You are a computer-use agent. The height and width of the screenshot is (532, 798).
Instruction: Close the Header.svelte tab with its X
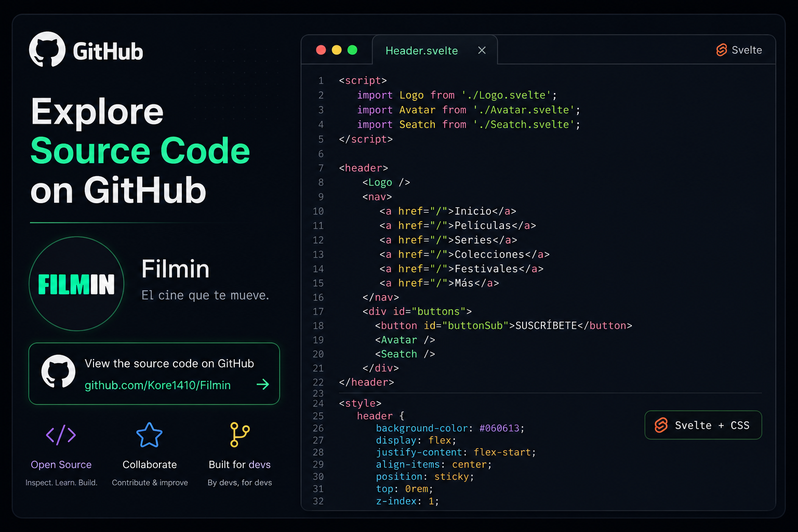482,50
